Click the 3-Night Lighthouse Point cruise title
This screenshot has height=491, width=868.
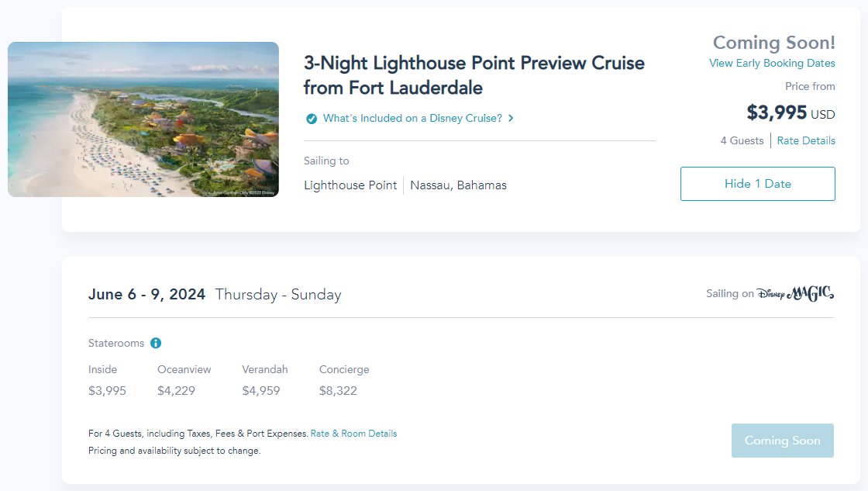point(474,75)
